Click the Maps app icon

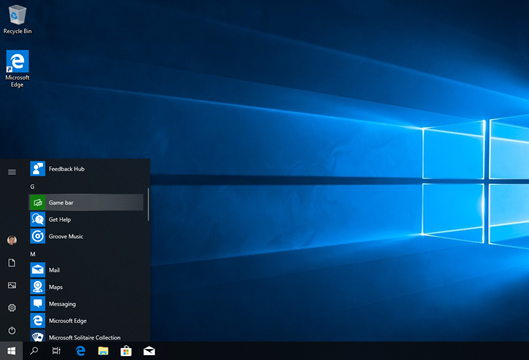tap(37, 287)
